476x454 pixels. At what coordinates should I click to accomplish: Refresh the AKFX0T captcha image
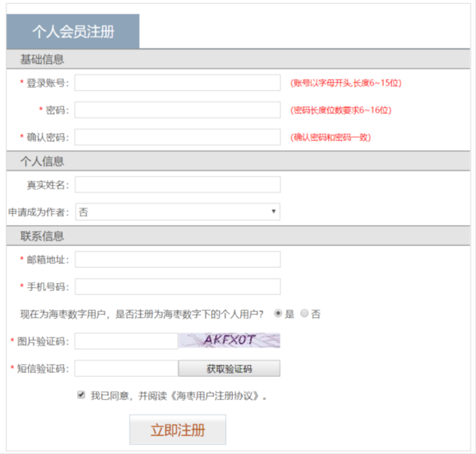229,340
